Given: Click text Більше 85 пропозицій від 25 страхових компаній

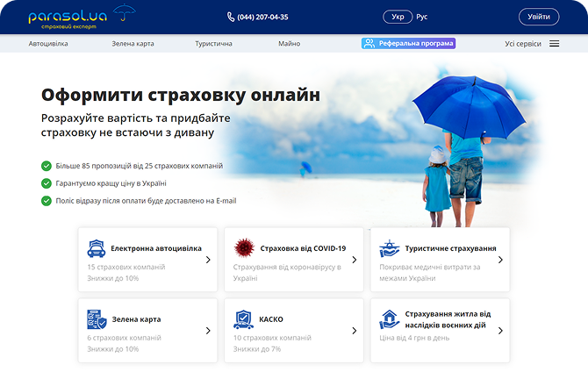Looking at the screenshot, I should click(x=140, y=166).
